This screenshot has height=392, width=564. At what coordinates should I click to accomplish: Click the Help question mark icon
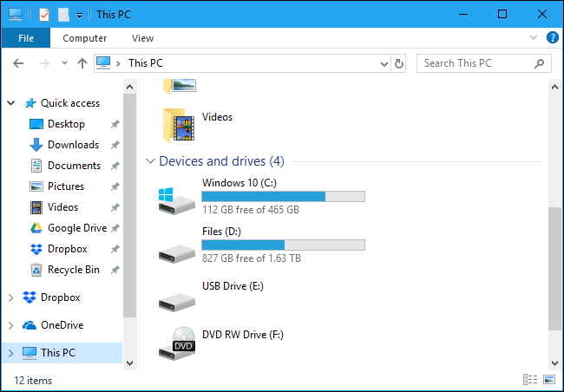(x=552, y=38)
